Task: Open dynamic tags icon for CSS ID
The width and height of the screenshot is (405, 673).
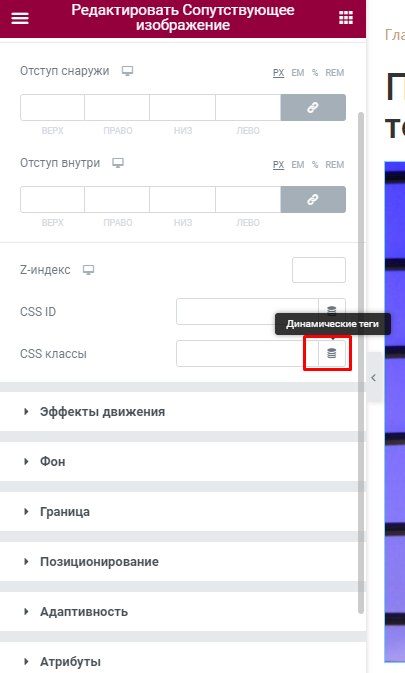Action: point(332,310)
